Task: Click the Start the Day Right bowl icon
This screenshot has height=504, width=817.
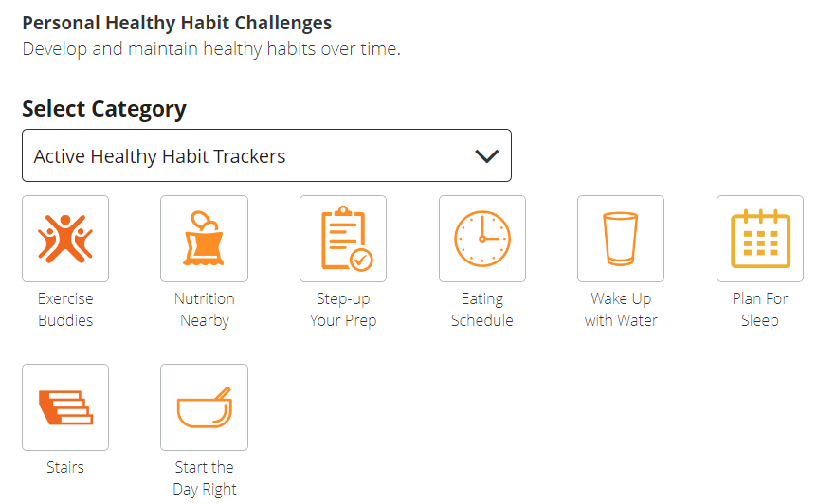Action: [204, 407]
